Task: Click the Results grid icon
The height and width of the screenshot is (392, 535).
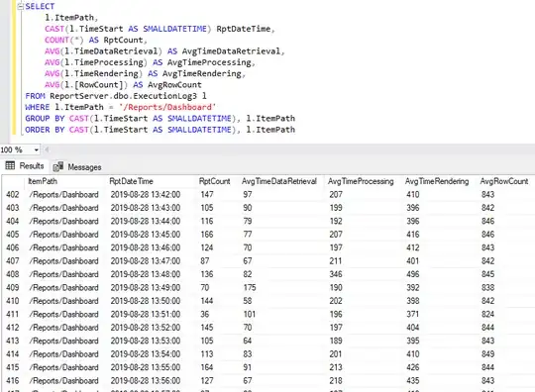Action: (10, 165)
